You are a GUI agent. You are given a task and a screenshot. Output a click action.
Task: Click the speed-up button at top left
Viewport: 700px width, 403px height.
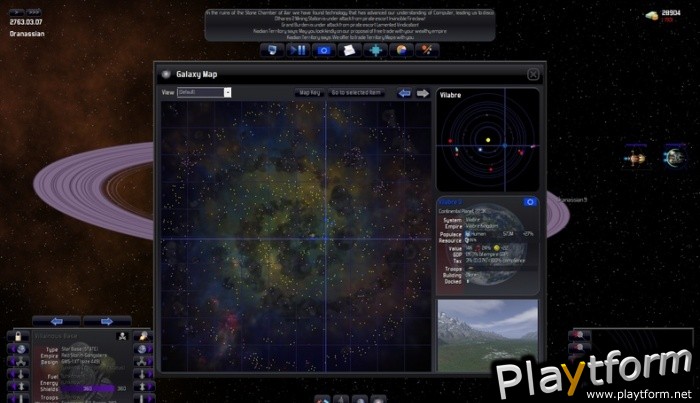(34, 12)
